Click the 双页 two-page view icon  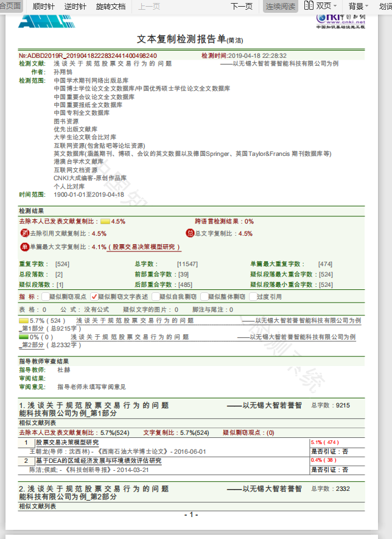(x=309, y=5)
